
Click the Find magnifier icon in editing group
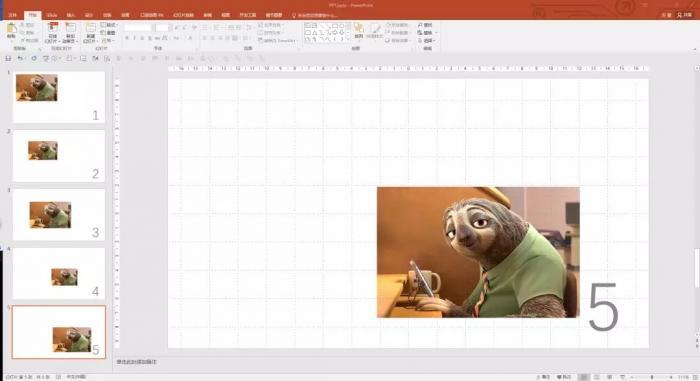point(421,25)
